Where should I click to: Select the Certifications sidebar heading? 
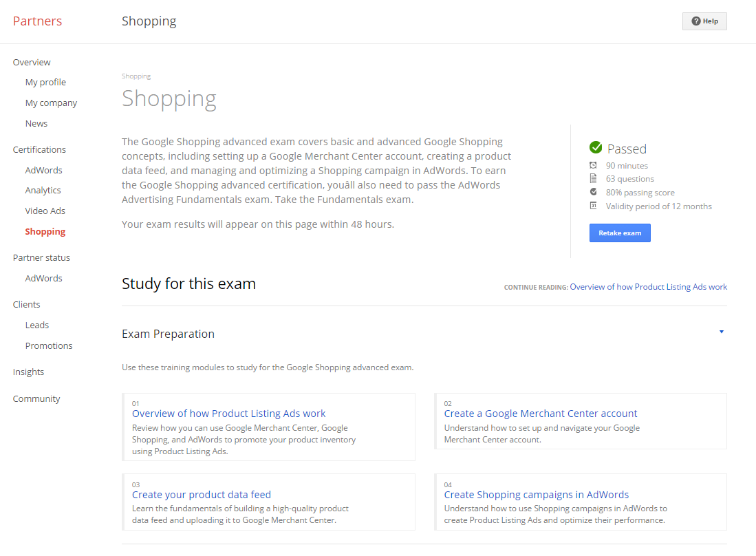39,149
